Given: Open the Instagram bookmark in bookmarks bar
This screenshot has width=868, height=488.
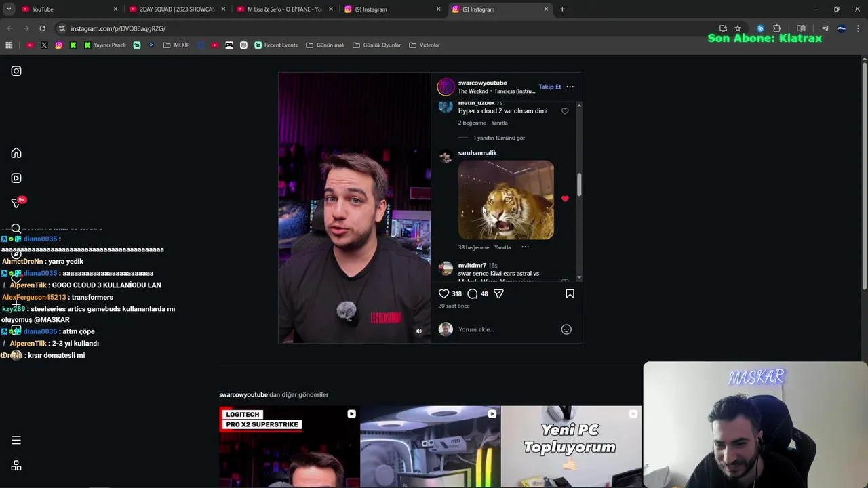Looking at the screenshot, I should 58,45.
